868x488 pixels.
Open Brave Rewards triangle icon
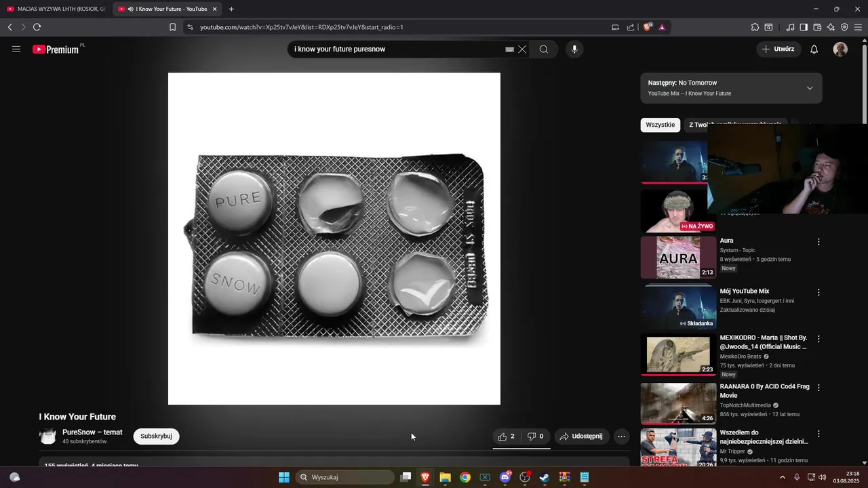pyautogui.click(x=662, y=27)
